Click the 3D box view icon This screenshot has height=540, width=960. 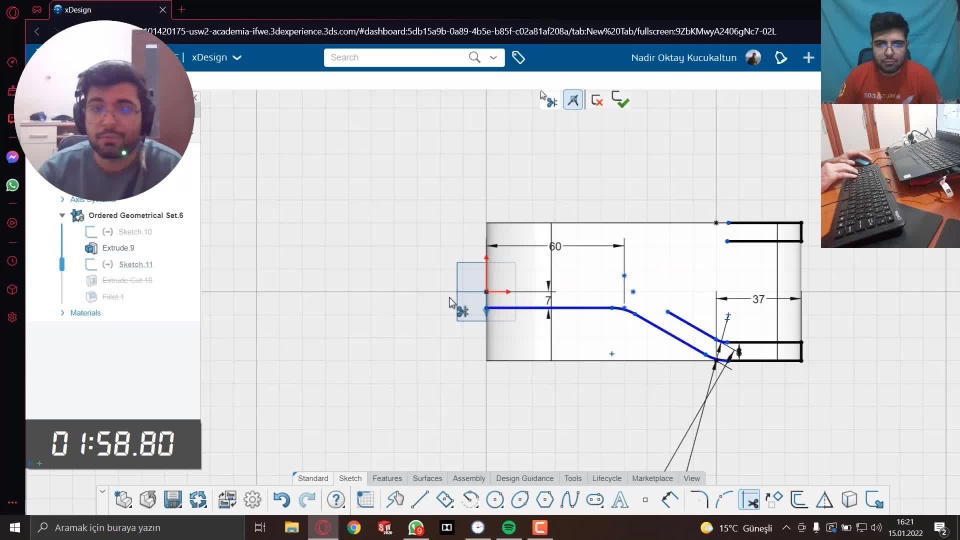pyautogui.click(x=849, y=500)
